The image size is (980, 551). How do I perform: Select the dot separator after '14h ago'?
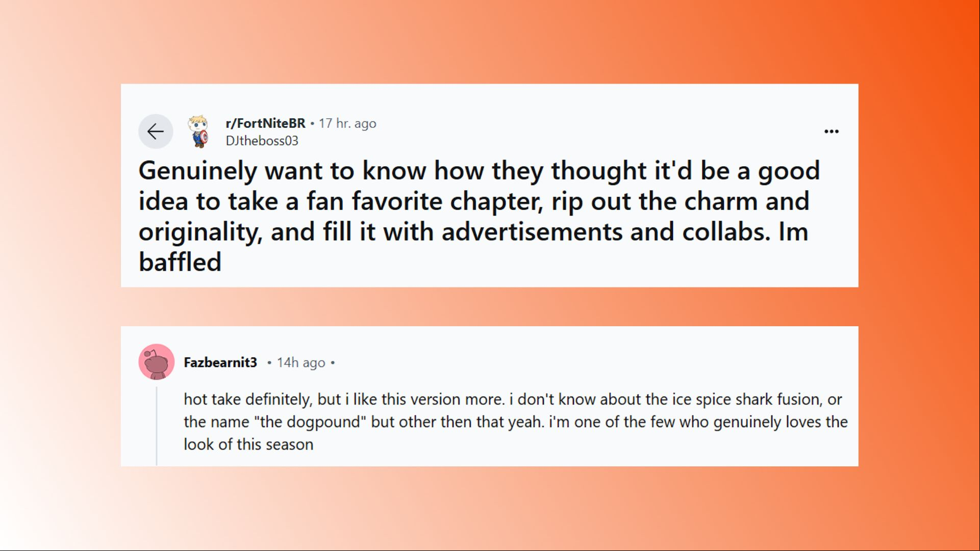[x=333, y=363]
